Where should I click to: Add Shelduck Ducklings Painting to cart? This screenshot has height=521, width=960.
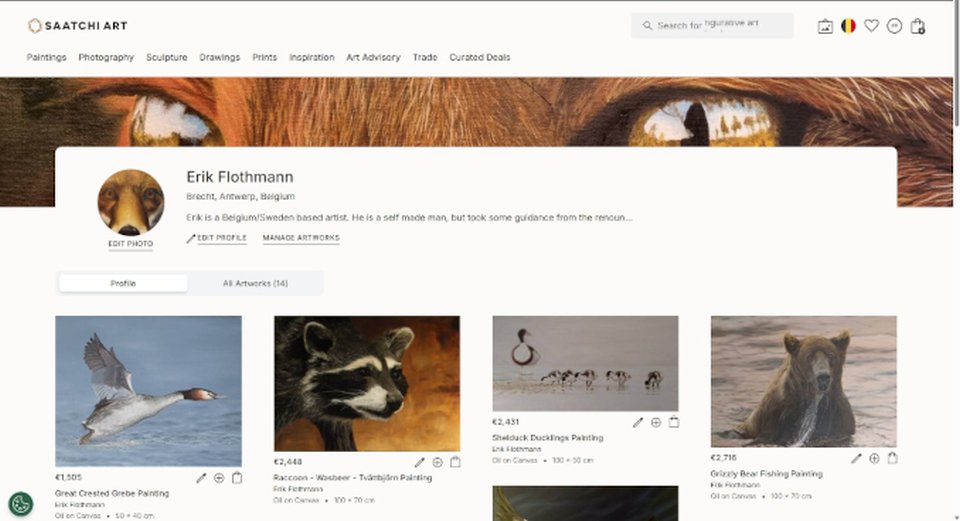click(674, 422)
